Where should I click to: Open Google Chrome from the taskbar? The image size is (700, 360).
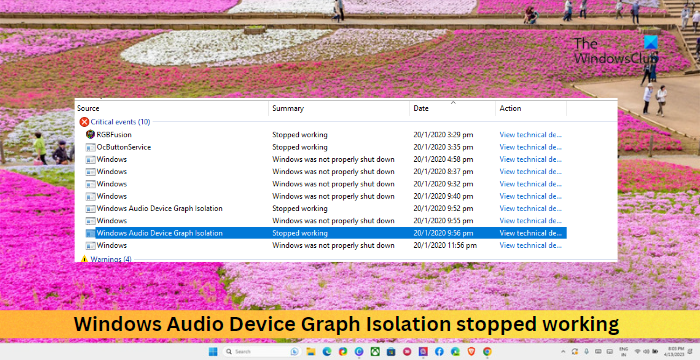point(487,352)
